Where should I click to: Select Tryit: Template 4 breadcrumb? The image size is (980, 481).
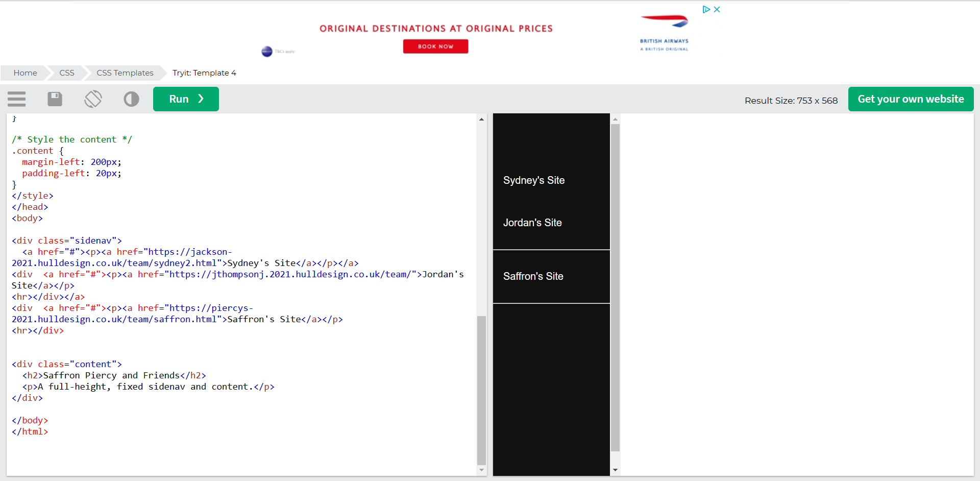tap(204, 73)
